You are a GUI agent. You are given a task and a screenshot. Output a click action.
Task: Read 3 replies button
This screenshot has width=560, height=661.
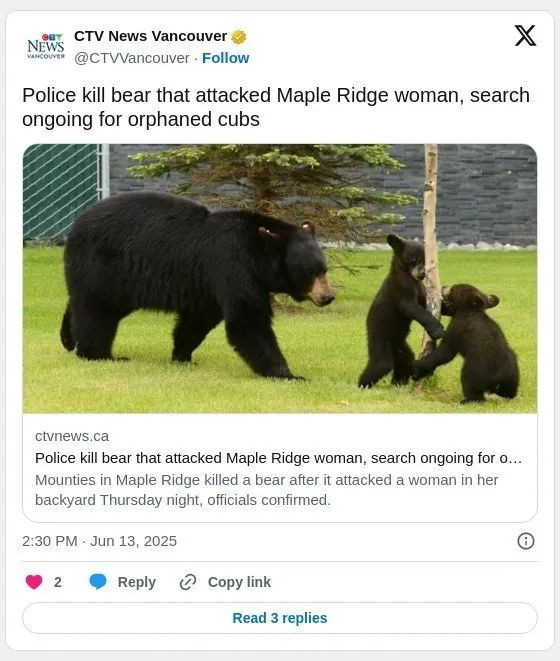click(280, 618)
